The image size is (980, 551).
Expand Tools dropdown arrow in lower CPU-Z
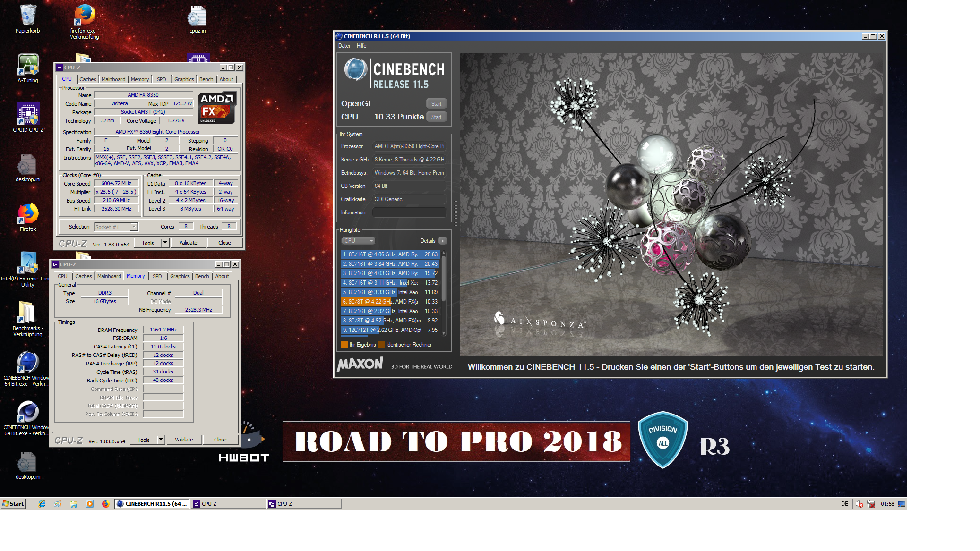click(161, 440)
